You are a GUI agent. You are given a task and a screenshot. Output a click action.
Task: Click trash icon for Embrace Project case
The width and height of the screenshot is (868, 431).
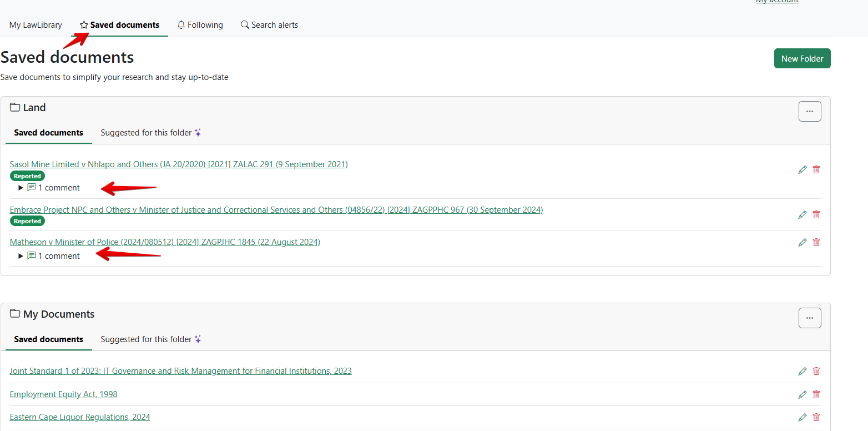(x=816, y=214)
